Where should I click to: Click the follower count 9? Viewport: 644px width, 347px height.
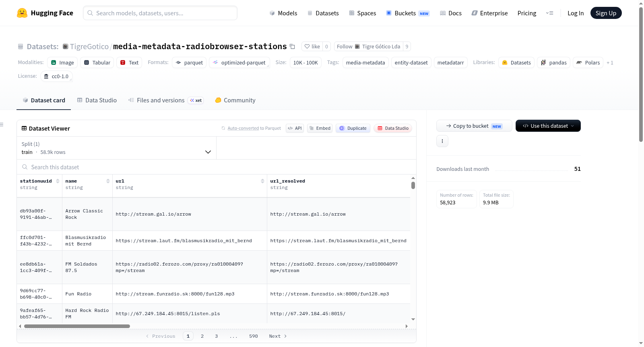[407, 46]
